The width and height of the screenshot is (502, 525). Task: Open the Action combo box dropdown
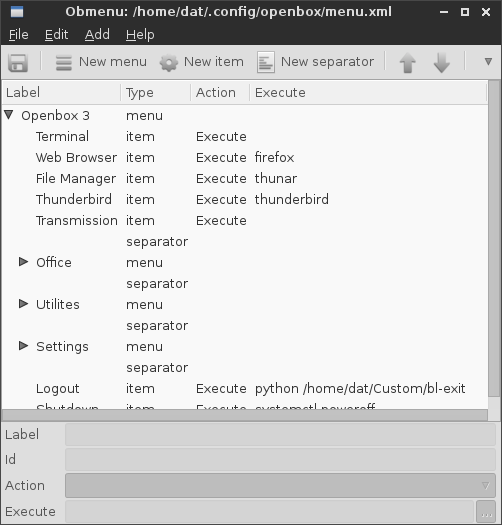pos(280,485)
